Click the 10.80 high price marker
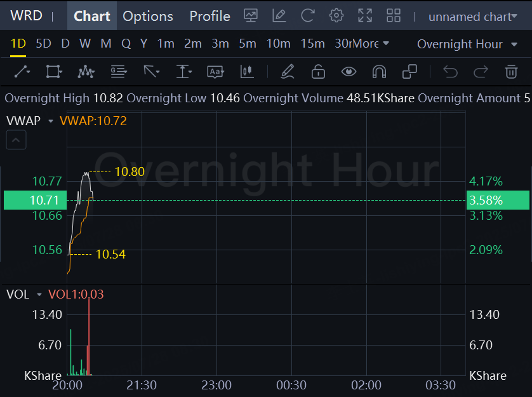The height and width of the screenshot is (397, 532). [130, 172]
